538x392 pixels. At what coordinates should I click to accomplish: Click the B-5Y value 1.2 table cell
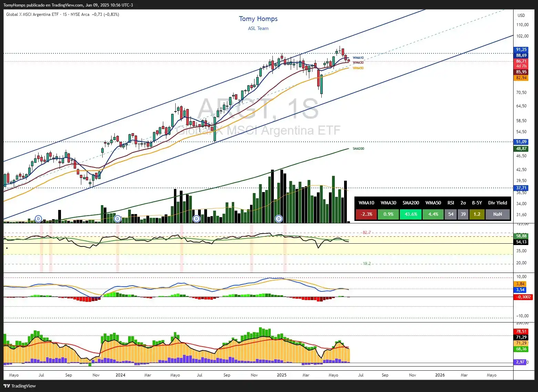[477, 214]
